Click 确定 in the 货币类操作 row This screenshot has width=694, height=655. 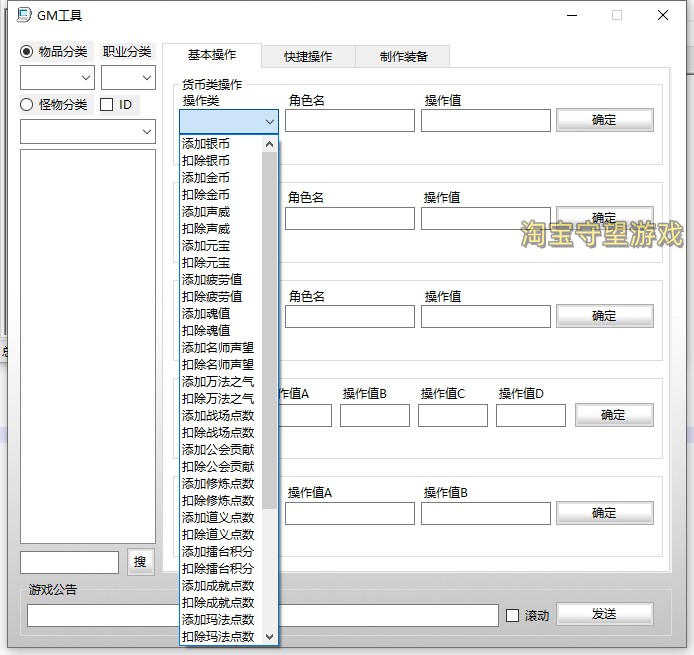coord(605,120)
